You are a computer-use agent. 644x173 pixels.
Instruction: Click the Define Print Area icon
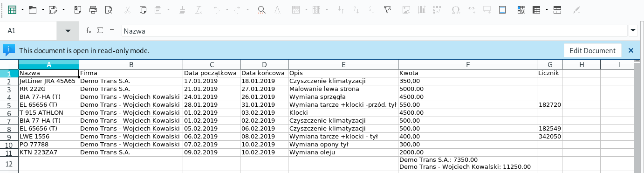click(x=521, y=9)
